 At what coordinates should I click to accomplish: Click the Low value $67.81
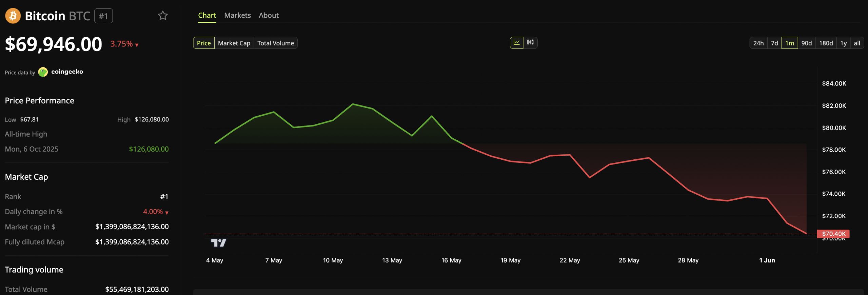coord(29,119)
